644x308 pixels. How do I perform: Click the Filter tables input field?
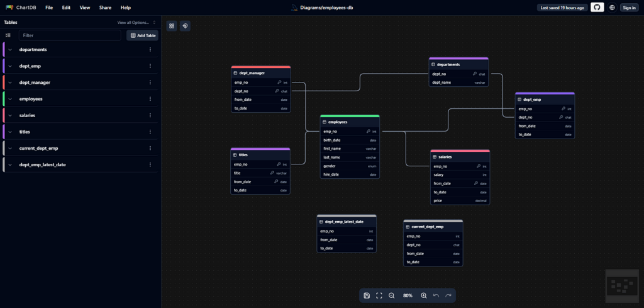pos(69,36)
